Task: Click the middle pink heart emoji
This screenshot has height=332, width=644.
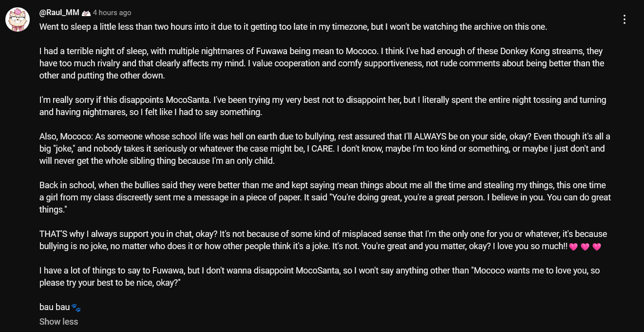Action: pyautogui.click(x=585, y=247)
